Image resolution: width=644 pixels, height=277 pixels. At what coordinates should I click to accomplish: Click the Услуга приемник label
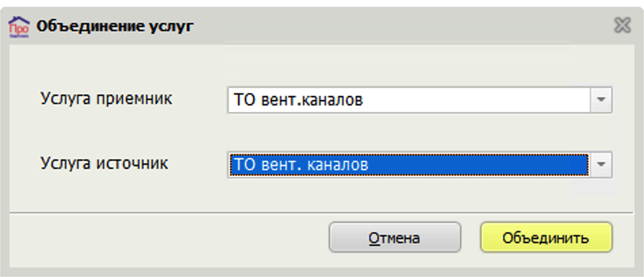pos(106,99)
